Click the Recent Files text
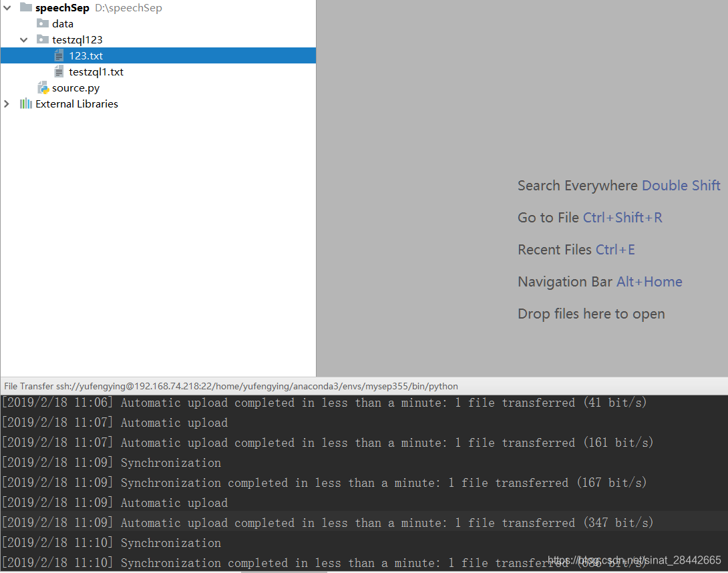 tap(555, 250)
